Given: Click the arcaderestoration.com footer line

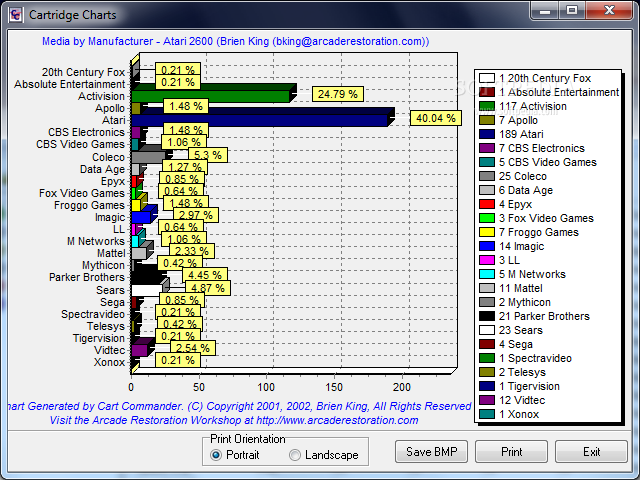Looking at the screenshot, I should 234,420.
